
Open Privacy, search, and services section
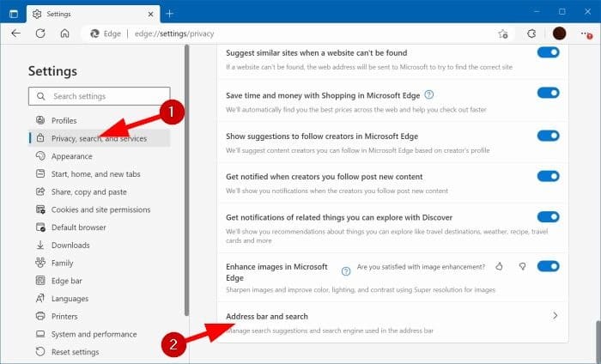[100, 138]
